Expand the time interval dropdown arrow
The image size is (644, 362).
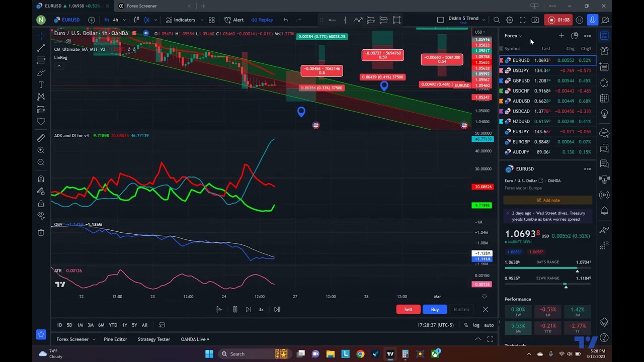(x=124, y=20)
